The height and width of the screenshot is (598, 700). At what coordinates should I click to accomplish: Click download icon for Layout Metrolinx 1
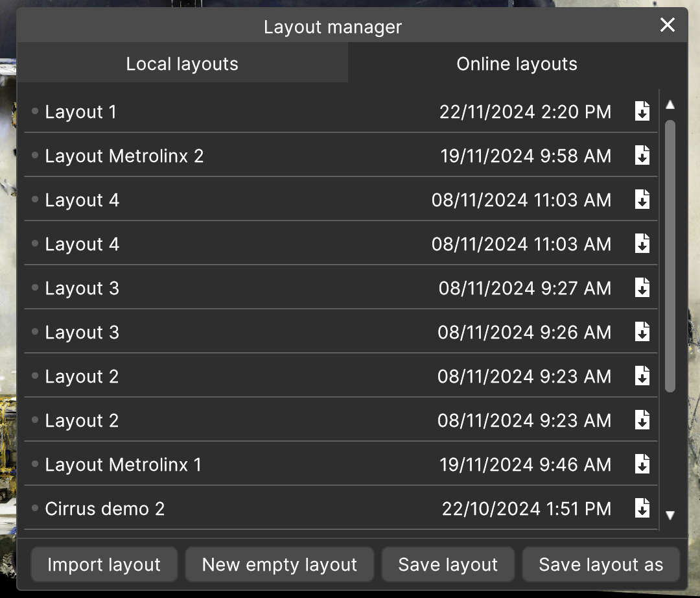point(642,464)
